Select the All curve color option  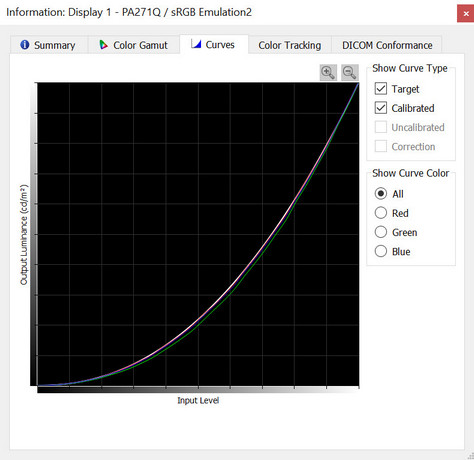pyautogui.click(x=381, y=194)
